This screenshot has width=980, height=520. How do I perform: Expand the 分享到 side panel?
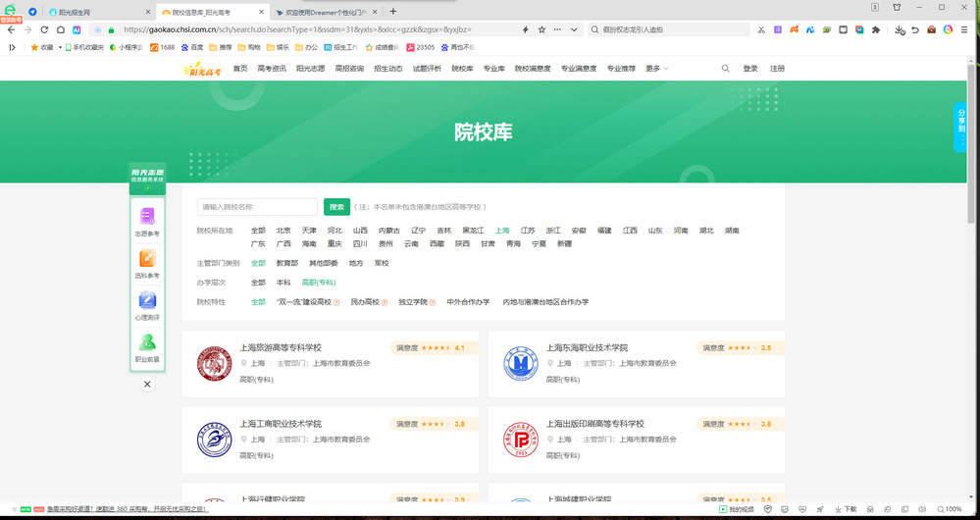coord(961,128)
